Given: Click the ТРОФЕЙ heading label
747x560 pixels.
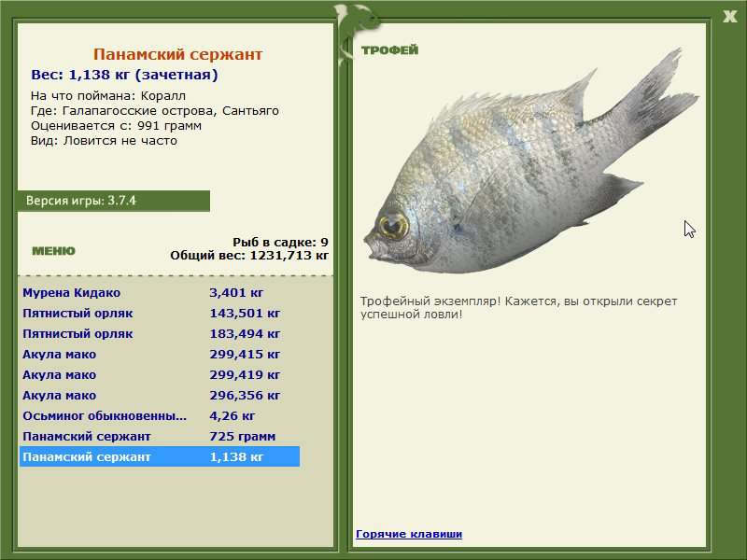Looking at the screenshot, I should (x=389, y=50).
